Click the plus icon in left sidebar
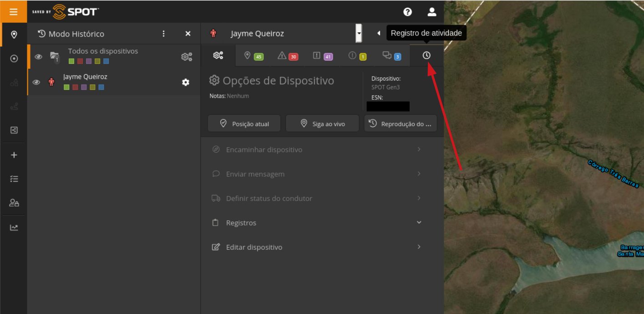644x314 pixels. [x=14, y=155]
